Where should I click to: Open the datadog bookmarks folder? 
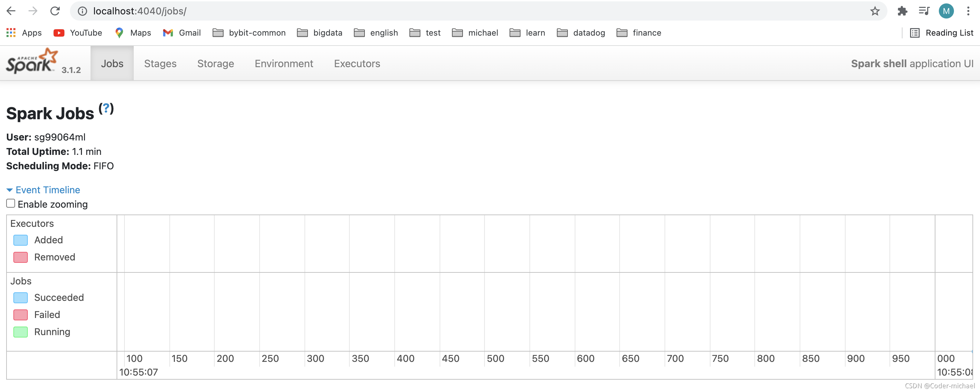point(581,33)
